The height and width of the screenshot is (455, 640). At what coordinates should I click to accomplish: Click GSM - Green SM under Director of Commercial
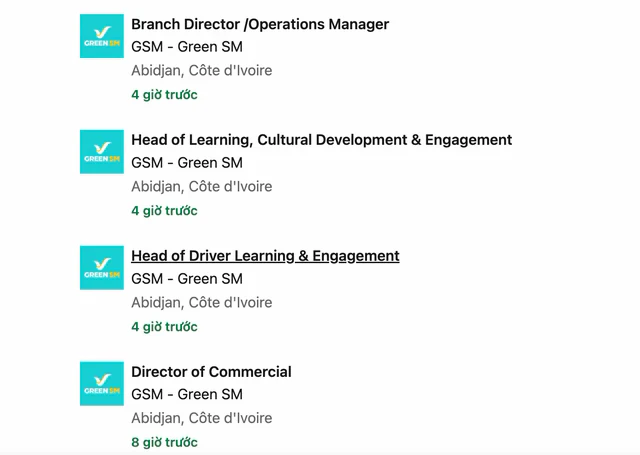click(x=187, y=395)
